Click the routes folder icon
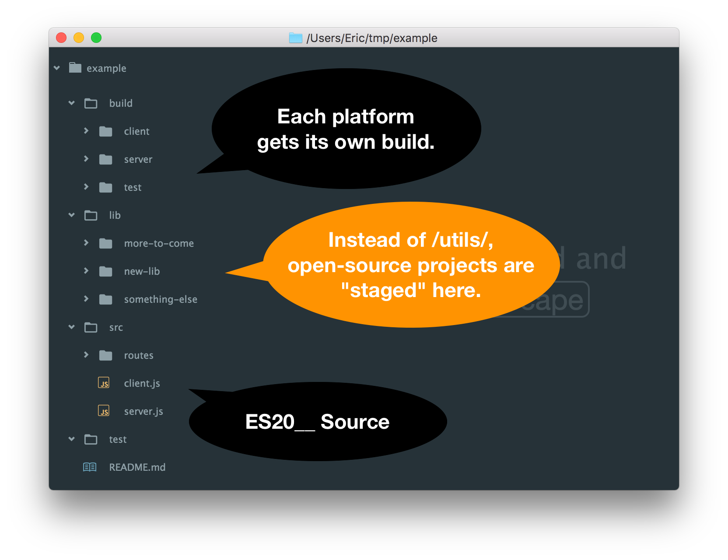 point(106,355)
